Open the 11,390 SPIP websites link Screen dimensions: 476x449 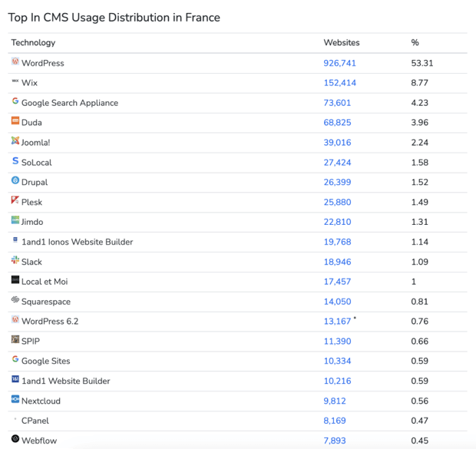pos(337,342)
